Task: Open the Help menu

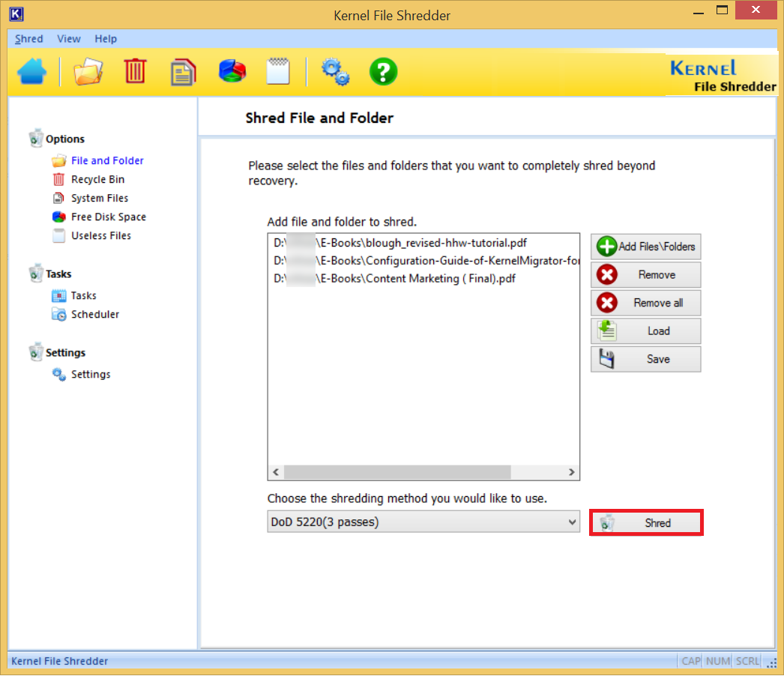Action: coord(106,39)
